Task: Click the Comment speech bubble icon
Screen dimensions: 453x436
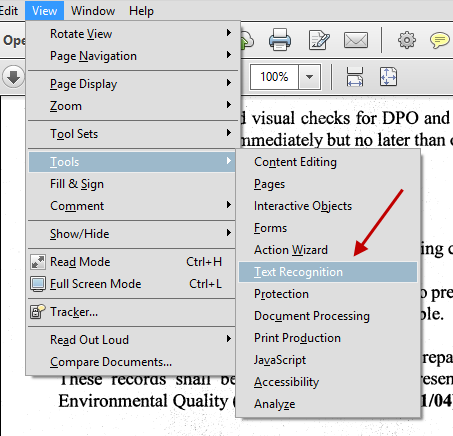Action: click(439, 40)
